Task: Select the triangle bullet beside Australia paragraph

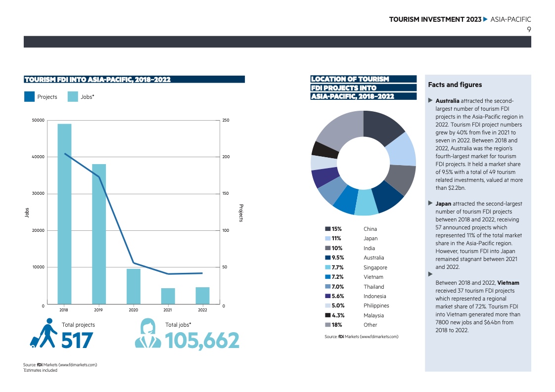Action: [430, 101]
